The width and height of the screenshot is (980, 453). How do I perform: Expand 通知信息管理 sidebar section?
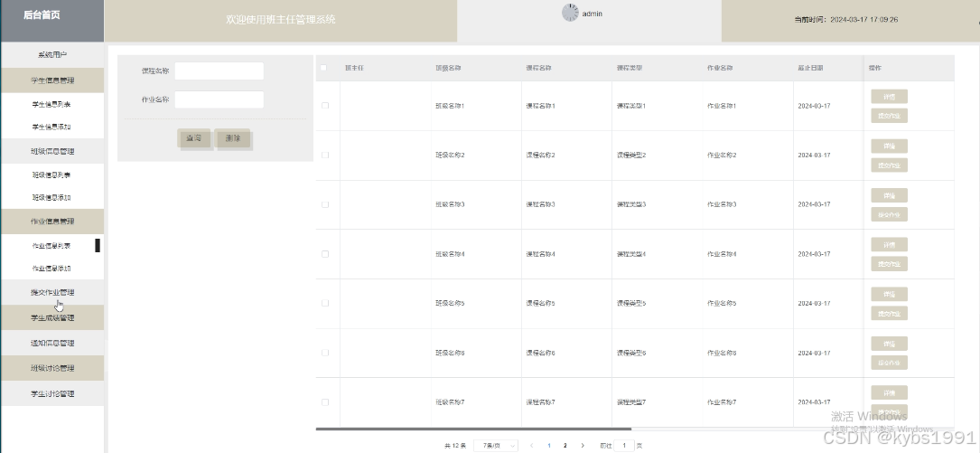(52, 343)
